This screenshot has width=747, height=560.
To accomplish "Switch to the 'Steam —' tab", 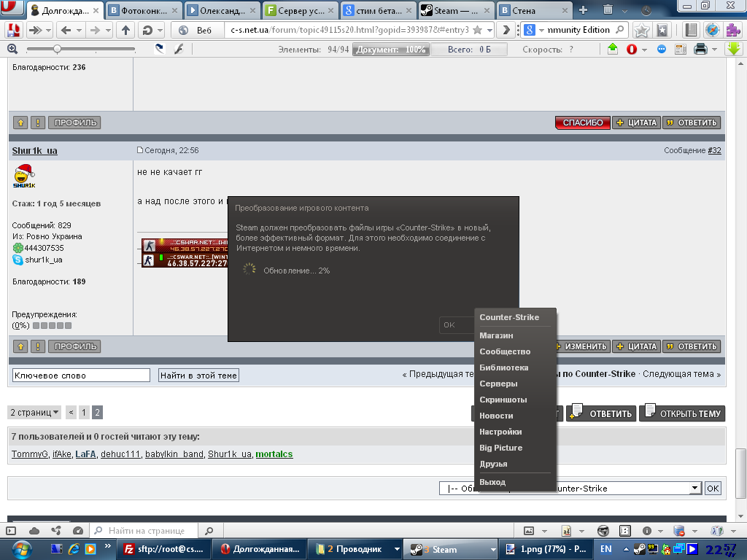I will tap(457, 10).
